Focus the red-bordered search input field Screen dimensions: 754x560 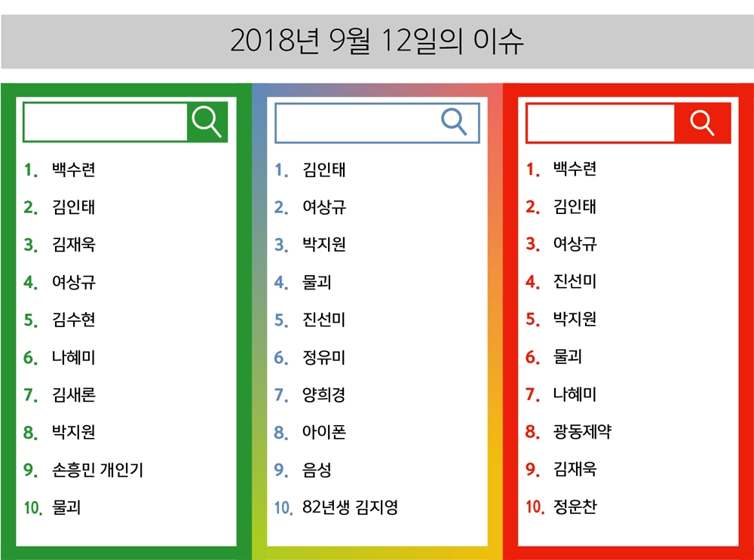point(600,123)
